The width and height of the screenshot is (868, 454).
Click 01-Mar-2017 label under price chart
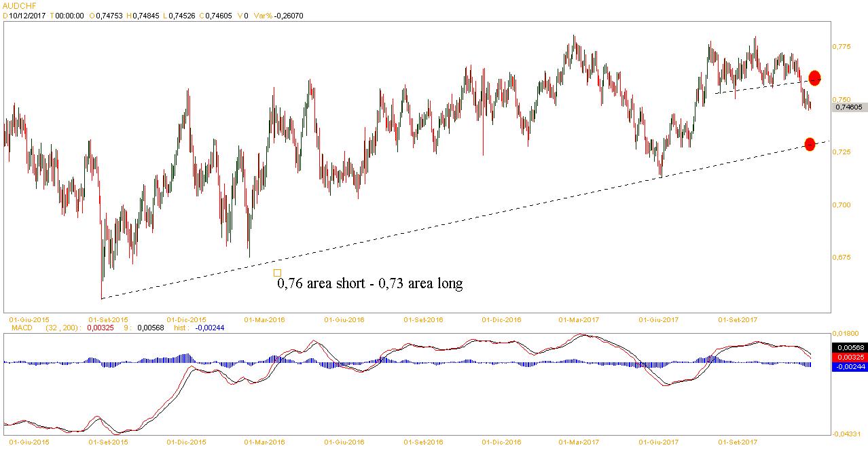coord(579,319)
